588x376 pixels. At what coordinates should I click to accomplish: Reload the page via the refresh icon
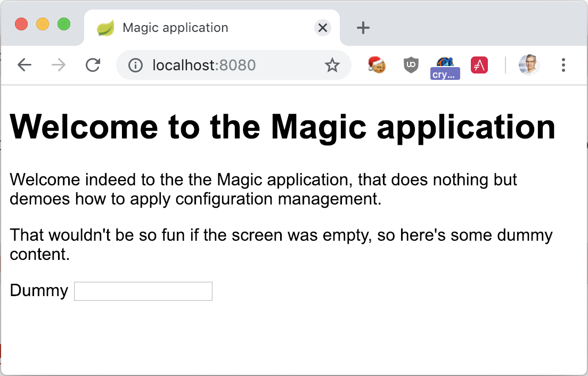[x=93, y=64]
